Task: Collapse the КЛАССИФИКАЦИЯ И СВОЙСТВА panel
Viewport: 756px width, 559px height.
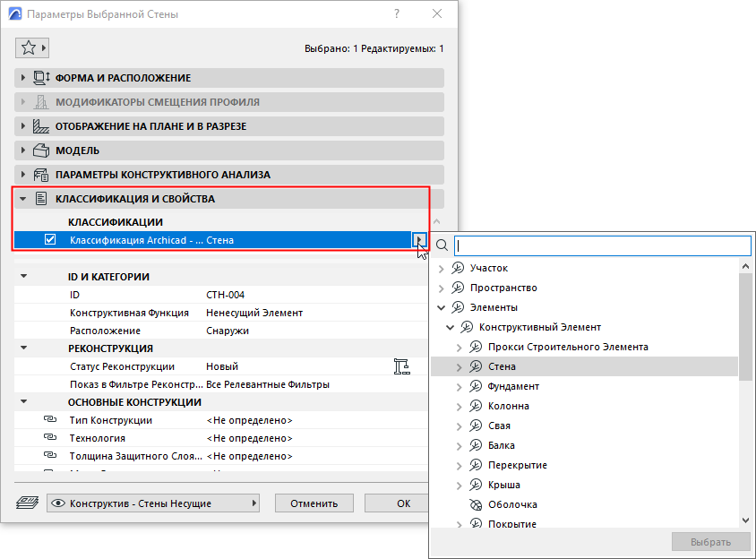Action: tap(22, 199)
